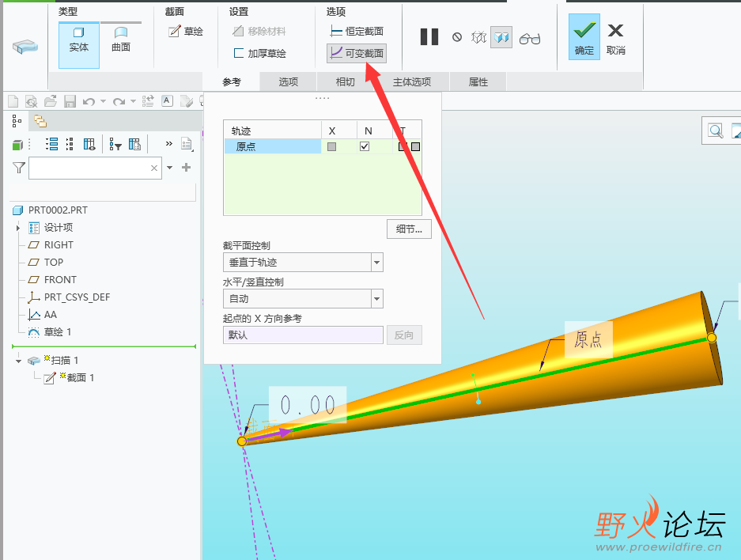This screenshot has height=560, width=741.
Task: Click the expand-all tree list icon
Action: click(x=51, y=144)
